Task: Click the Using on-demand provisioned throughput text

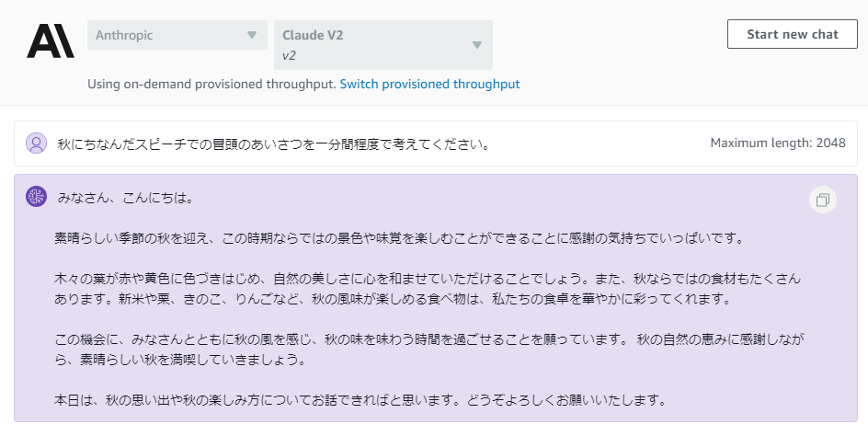Action: (x=212, y=85)
